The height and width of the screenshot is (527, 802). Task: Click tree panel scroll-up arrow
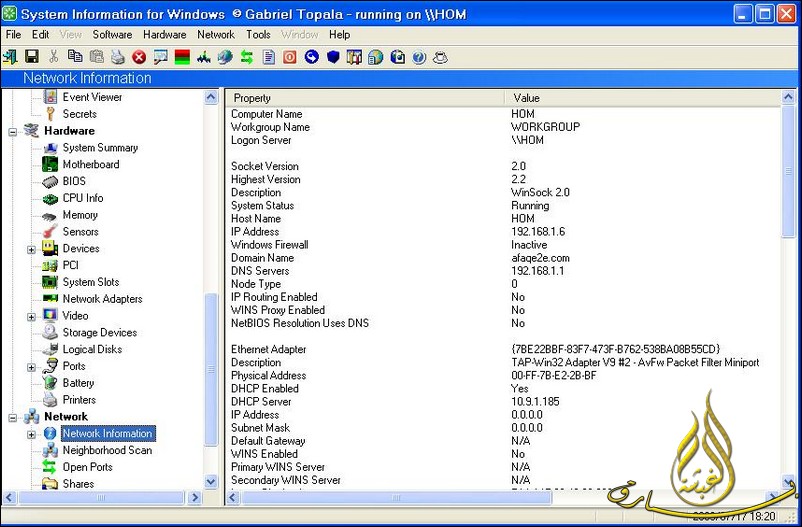[x=211, y=97]
